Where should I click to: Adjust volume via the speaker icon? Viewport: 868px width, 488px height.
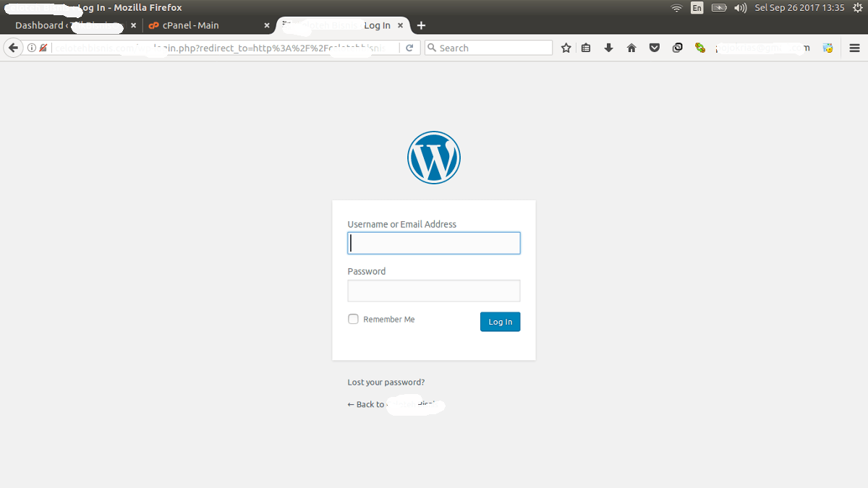click(740, 8)
